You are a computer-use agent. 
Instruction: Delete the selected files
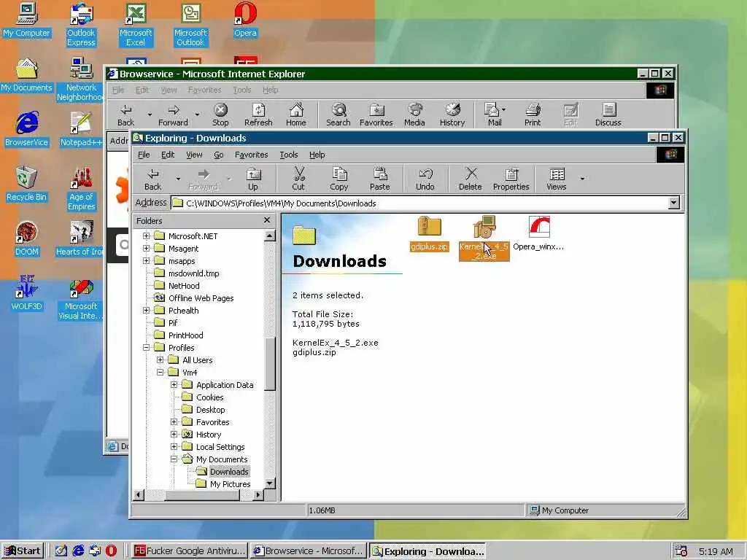pos(471,179)
